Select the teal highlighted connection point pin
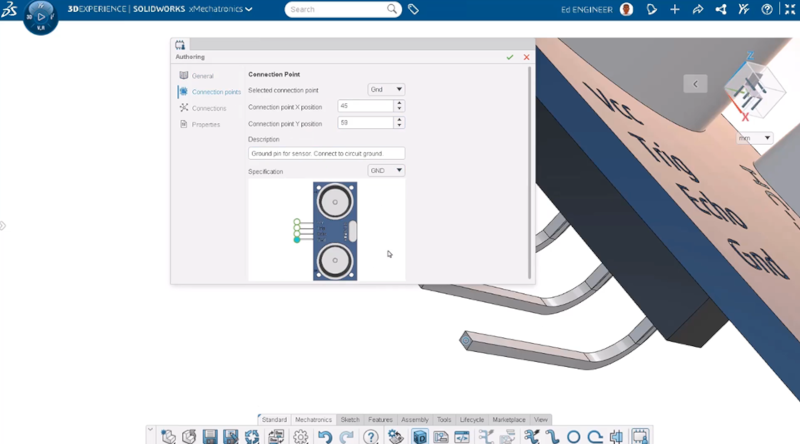Viewport: 800px width, 444px height. click(x=297, y=240)
